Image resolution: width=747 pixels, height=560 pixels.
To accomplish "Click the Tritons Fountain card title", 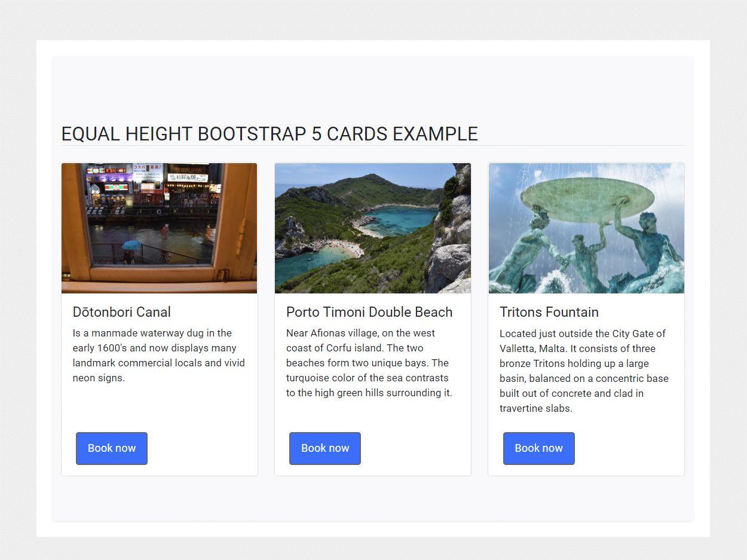I will pyautogui.click(x=549, y=312).
